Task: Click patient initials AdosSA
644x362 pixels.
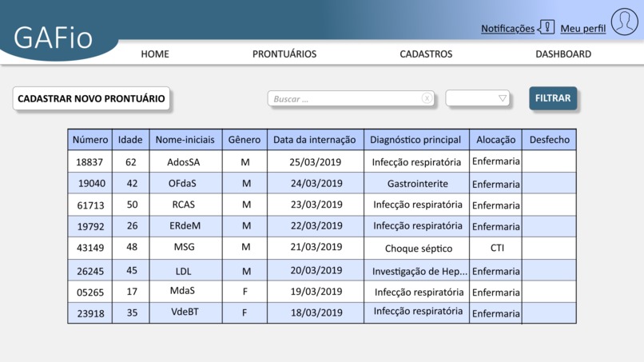Action: click(x=183, y=162)
